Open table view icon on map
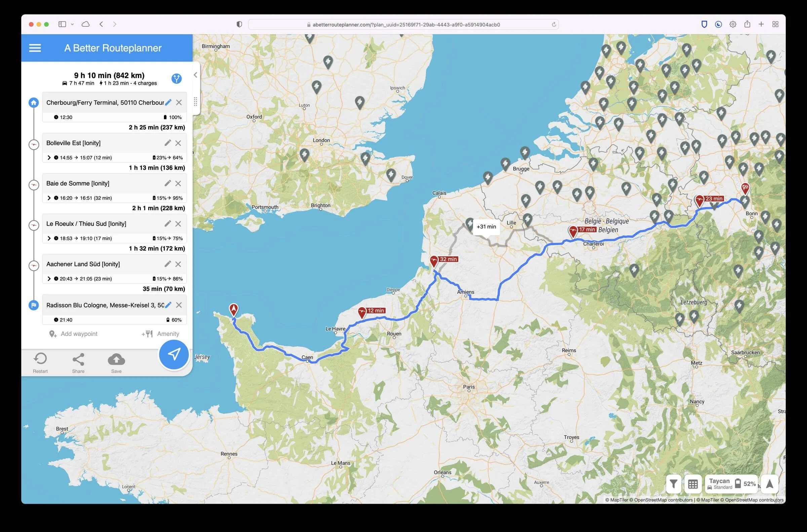The width and height of the screenshot is (807, 532). pyautogui.click(x=693, y=484)
